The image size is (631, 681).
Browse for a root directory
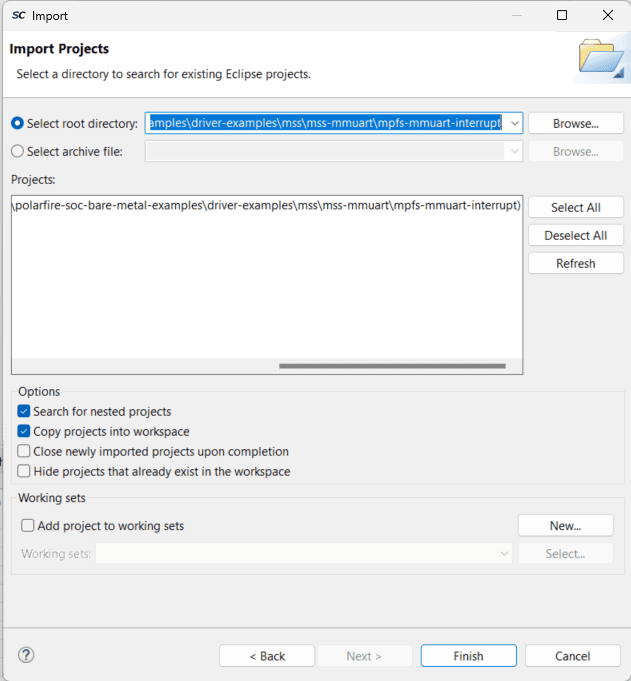pyautogui.click(x=575, y=123)
